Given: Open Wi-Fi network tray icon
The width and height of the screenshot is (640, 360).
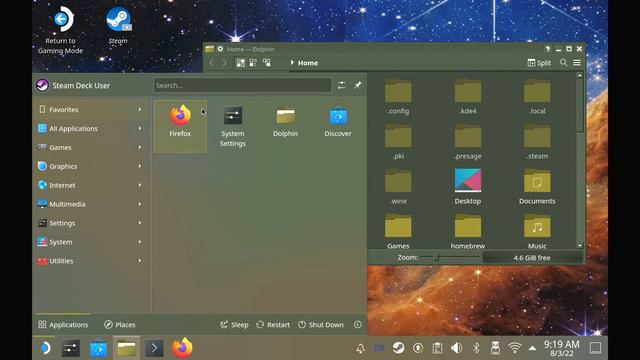Looking at the screenshot, I should (x=515, y=348).
